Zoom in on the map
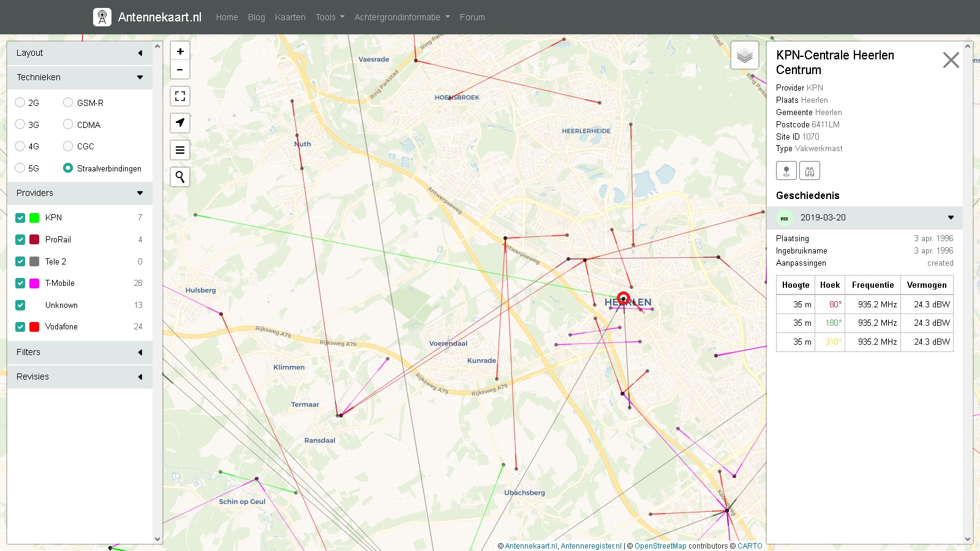This screenshot has width=980, height=551. tap(180, 51)
